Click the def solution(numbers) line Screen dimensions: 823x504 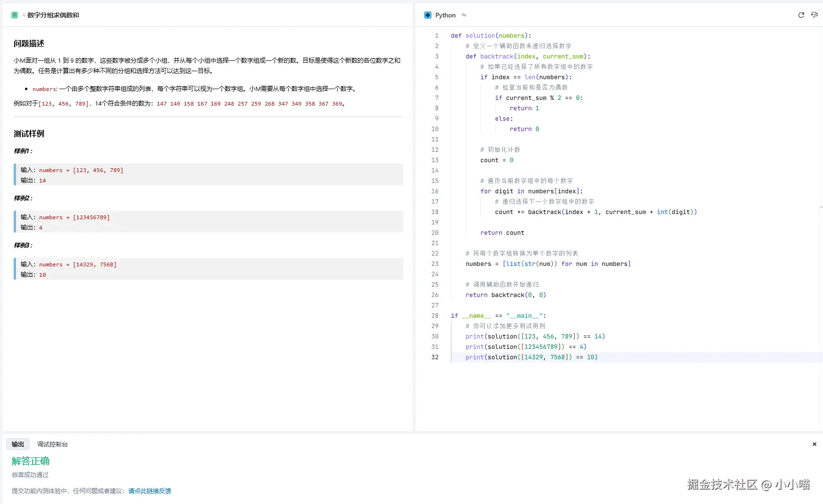[x=491, y=36]
